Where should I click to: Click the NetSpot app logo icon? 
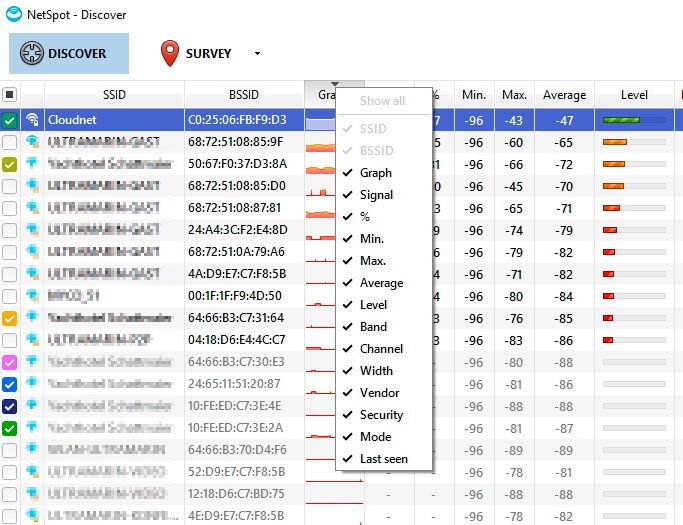pos(14,14)
